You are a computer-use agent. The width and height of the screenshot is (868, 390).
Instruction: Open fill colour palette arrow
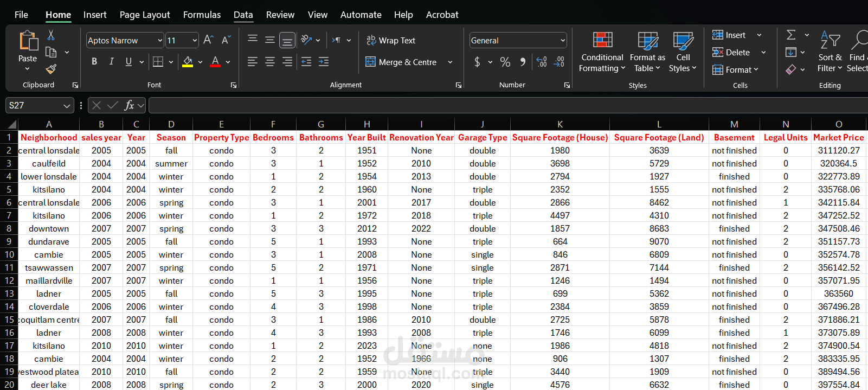click(200, 62)
